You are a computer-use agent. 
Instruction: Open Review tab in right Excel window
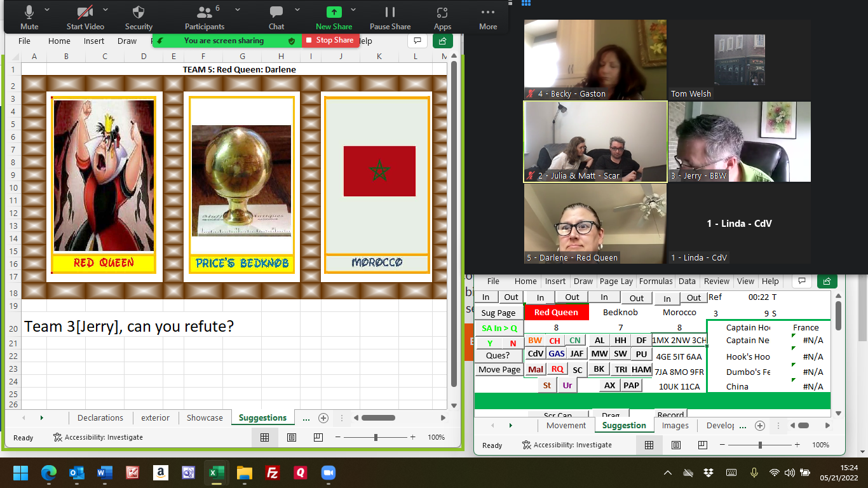point(716,281)
